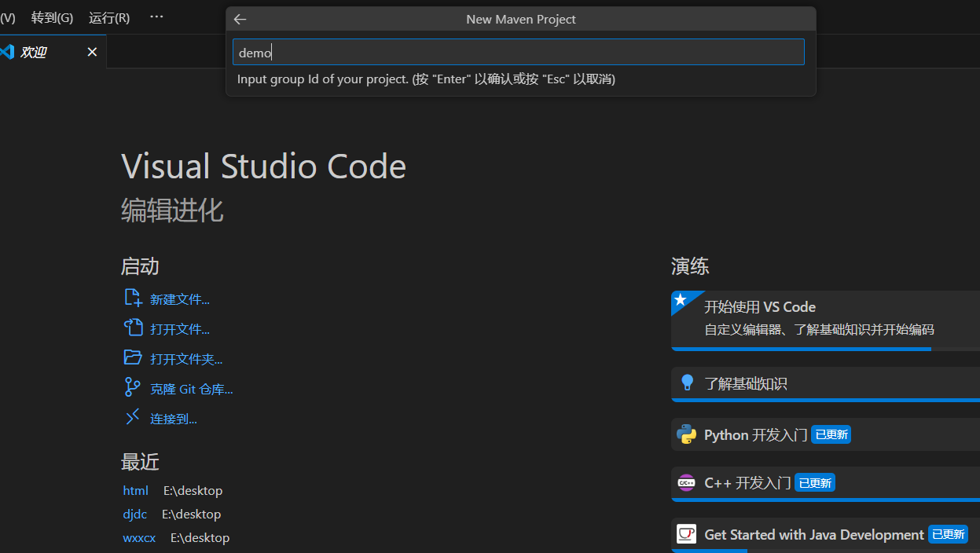Image resolution: width=980 pixels, height=553 pixels.
Task: Click the Python logo icon
Action: [687, 434]
